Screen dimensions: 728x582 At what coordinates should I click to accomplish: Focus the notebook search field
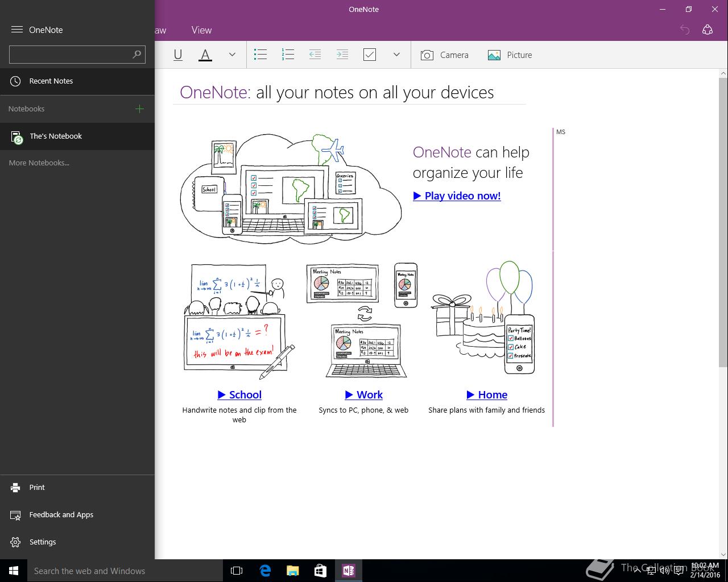click(x=77, y=55)
